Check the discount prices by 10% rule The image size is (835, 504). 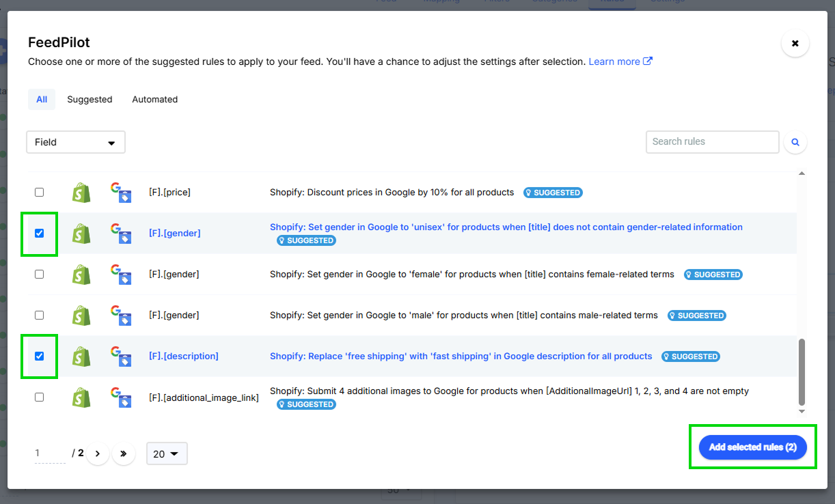(39, 193)
